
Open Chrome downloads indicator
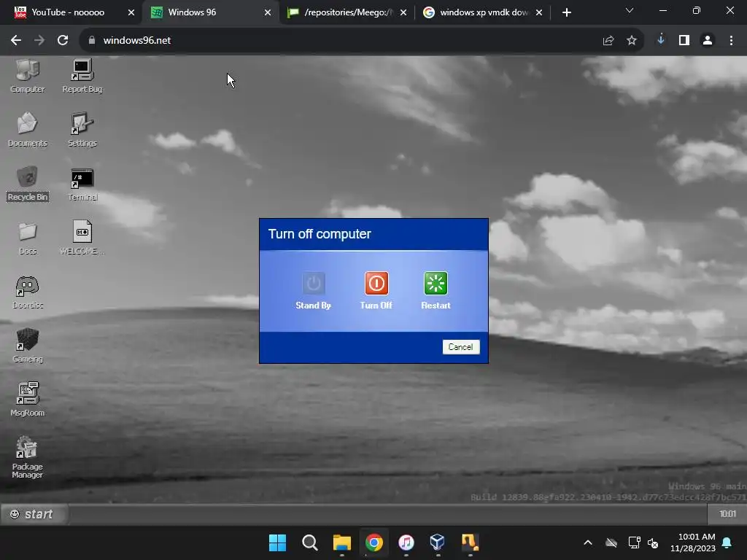[661, 40]
